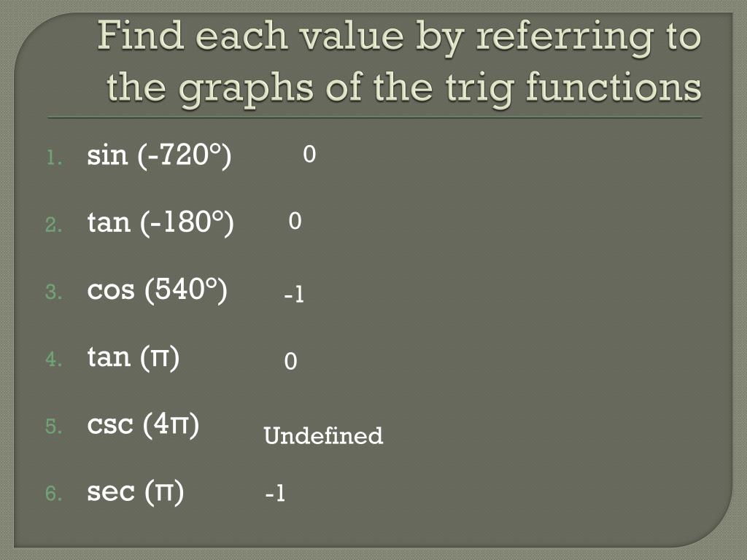Select the list number 3 marker
This screenshot has height=560, width=747.
pyautogui.click(x=53, y=293)
